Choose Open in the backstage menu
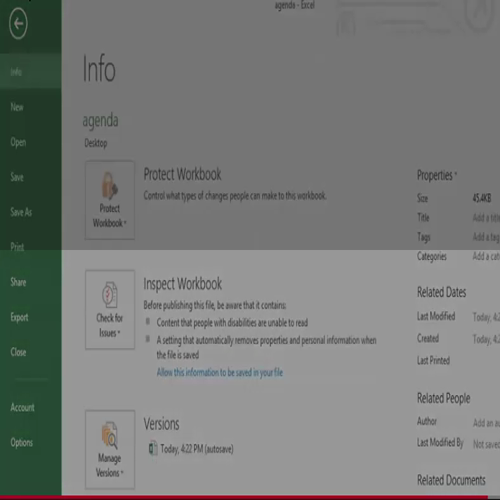This screenshot has height=500, width=500. tap(31, 142)
